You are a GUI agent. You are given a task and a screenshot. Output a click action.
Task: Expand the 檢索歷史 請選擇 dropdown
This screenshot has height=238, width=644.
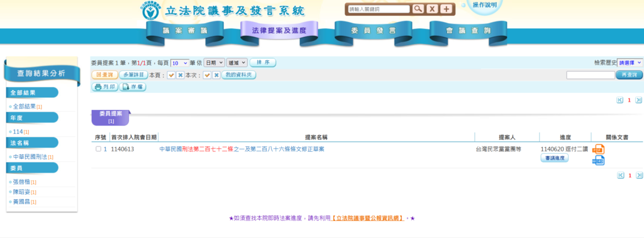click(x=630, y=63)
